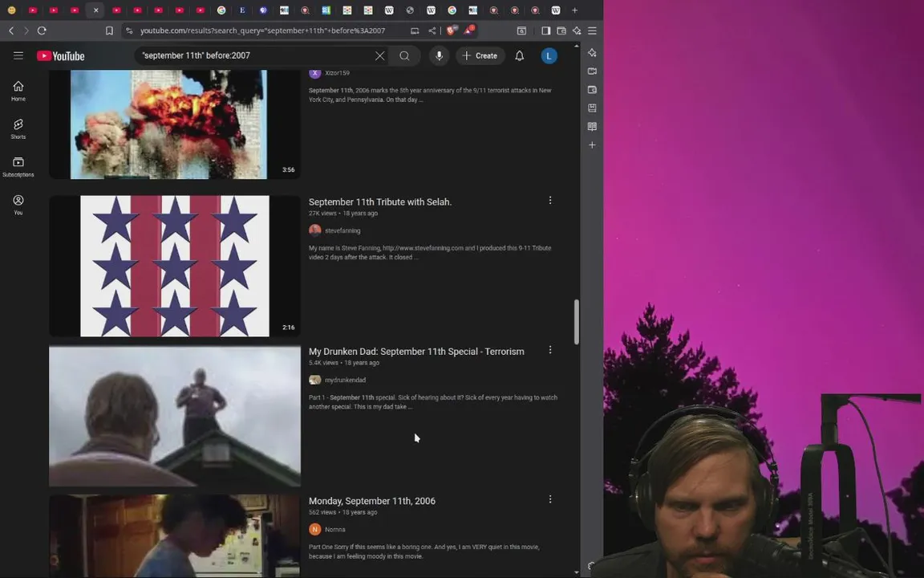Click the 3:56 duration badge
This screenshot has width=924, height=578.
click(x=288, y=170)
